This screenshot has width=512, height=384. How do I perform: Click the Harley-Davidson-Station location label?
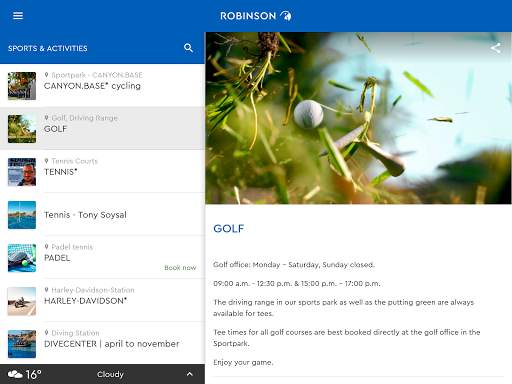click(x=93, y=290)
